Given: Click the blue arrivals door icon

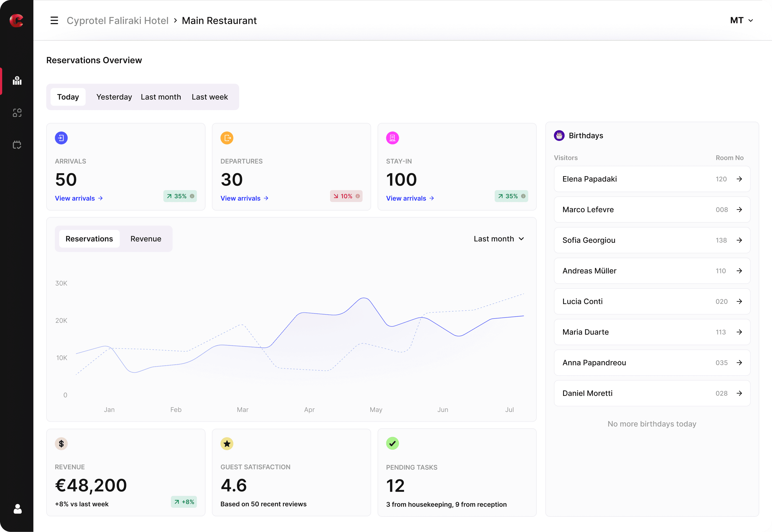Looking at the screenshot, I should pos(61,137).
